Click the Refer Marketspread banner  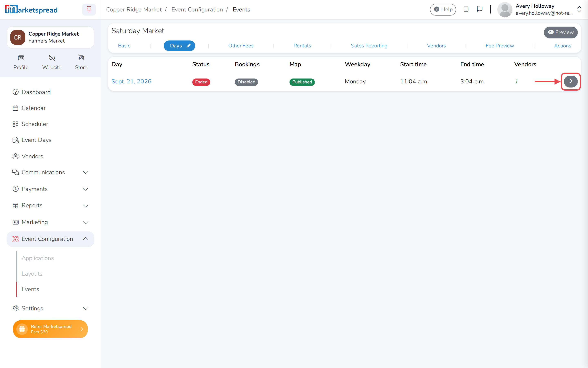click(x=50, y=329)
